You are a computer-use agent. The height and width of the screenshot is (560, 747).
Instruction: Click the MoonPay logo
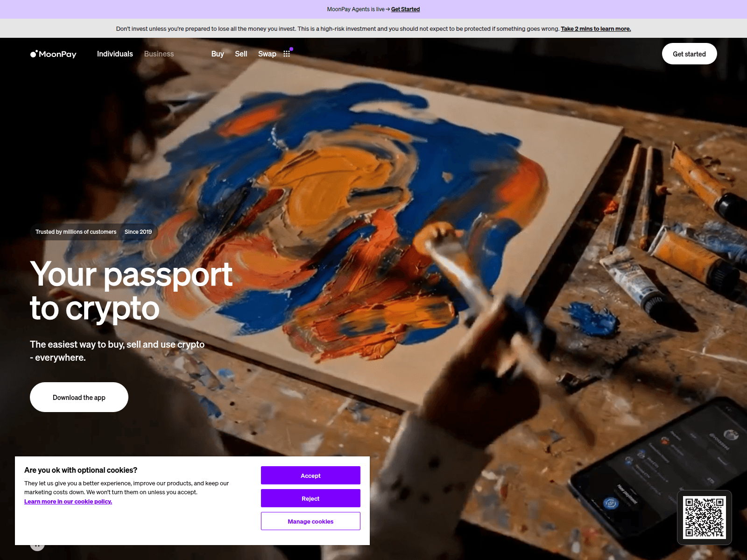tap(53, 54)
